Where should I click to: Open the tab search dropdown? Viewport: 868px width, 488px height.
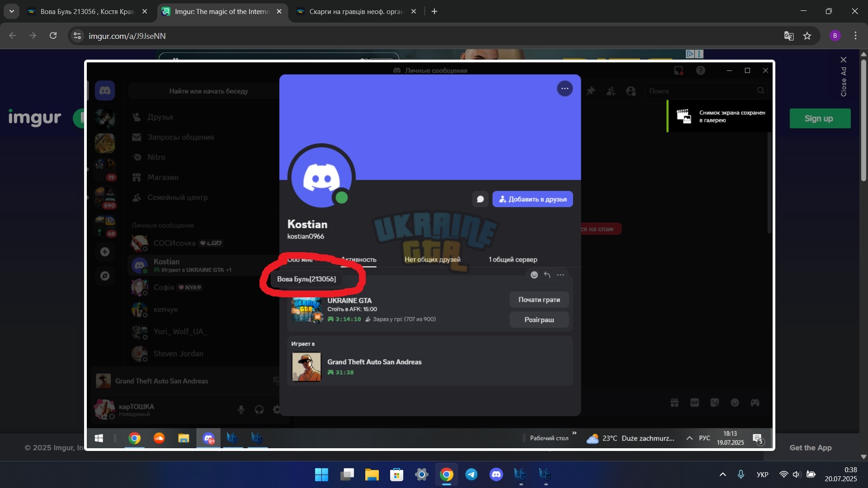tap(11, 11)
